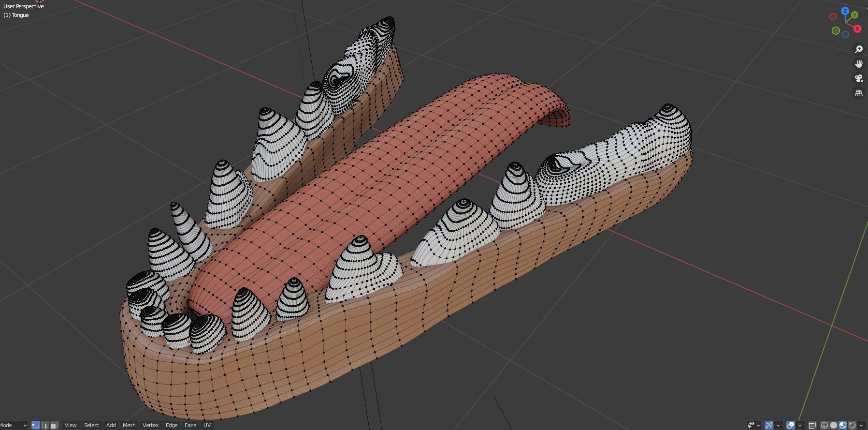Screen dimensions: 868x430
Task: Select solid viewport shading
Action: (x=834, y=425)
